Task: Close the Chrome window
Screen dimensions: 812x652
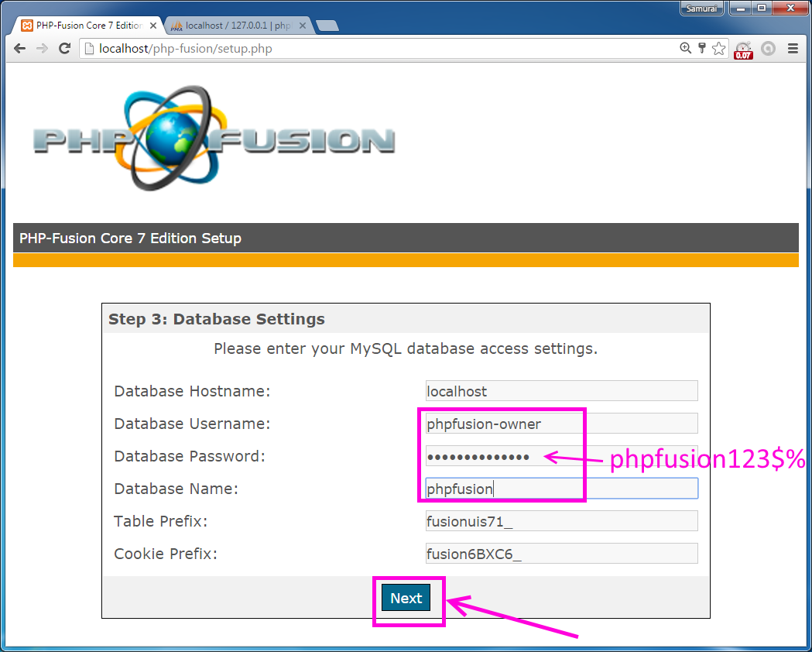Action: (x=790, y=8)
